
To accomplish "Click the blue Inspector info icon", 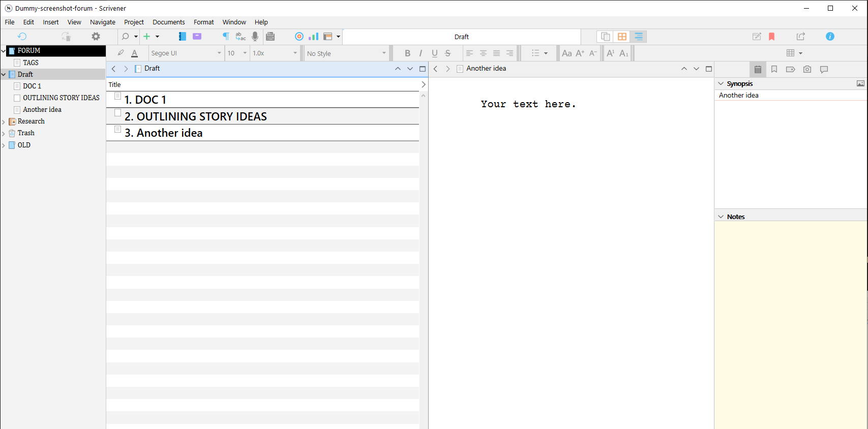I will click(x=830, y=37).
